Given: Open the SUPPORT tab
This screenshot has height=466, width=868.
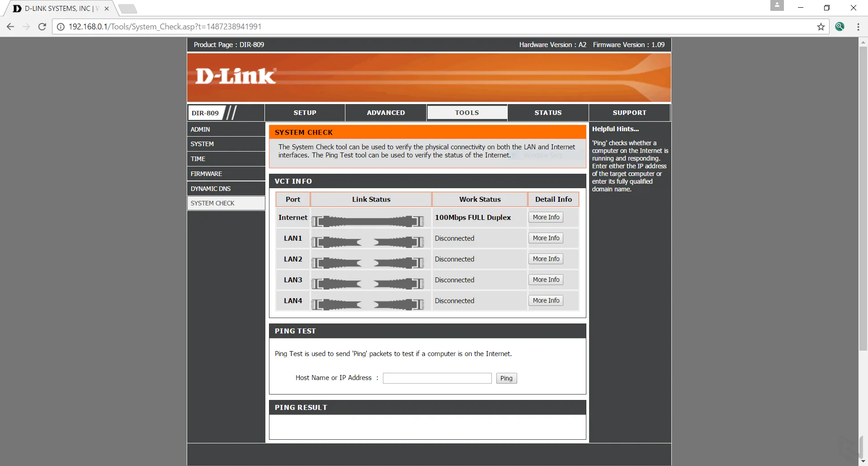Looking at the screenshot, I should (x=629, y=113).
